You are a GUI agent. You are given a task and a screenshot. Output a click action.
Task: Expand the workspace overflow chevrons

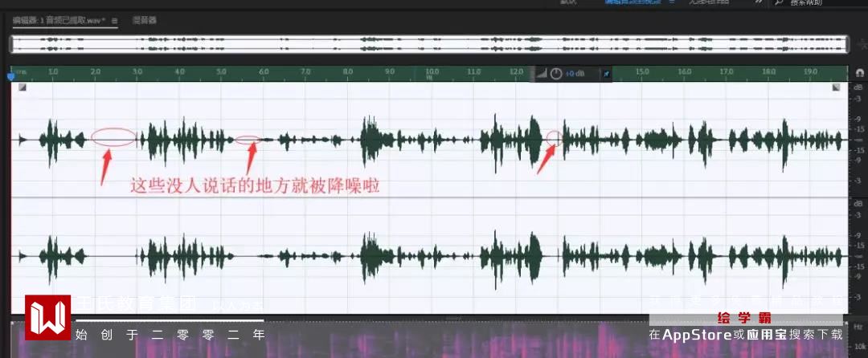pos(759,2)
